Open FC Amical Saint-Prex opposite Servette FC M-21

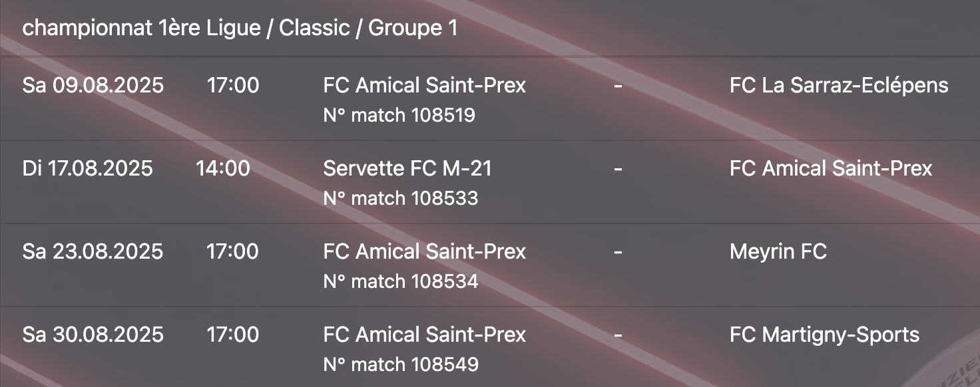(831, 169)
